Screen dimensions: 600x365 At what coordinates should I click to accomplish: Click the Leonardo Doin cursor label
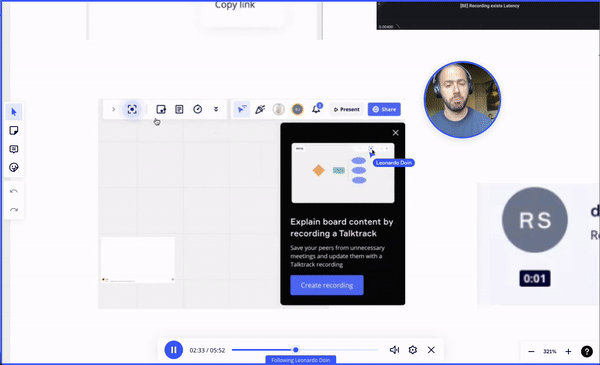point(394,163)
